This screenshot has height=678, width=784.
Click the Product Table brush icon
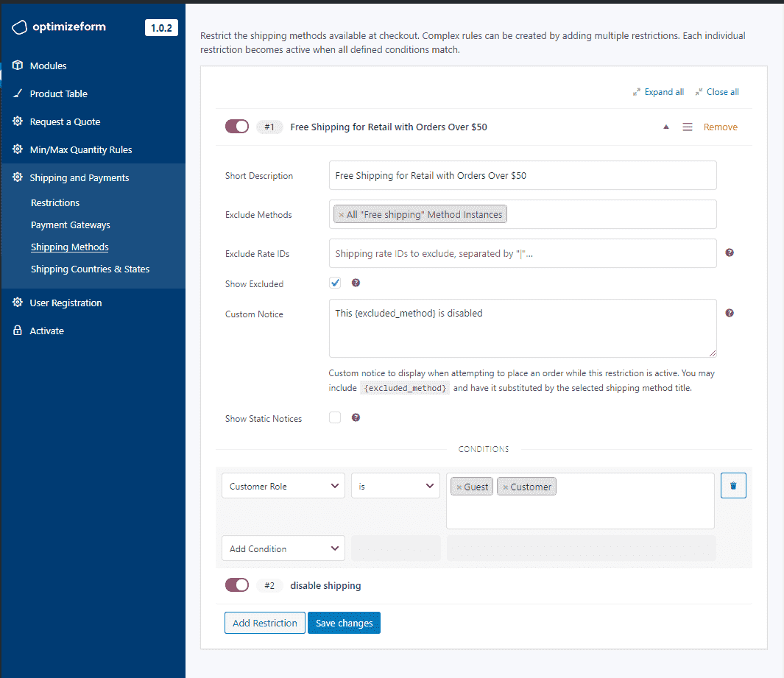18,93
